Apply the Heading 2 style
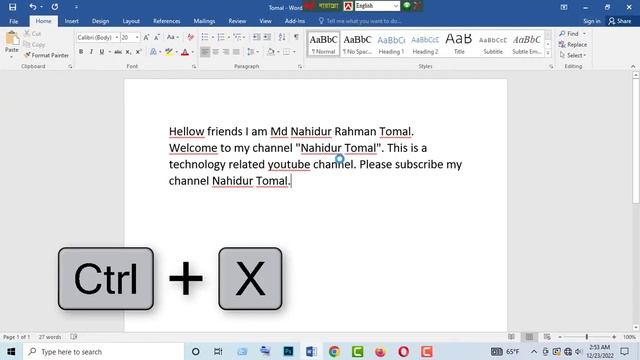 point(425,44)
